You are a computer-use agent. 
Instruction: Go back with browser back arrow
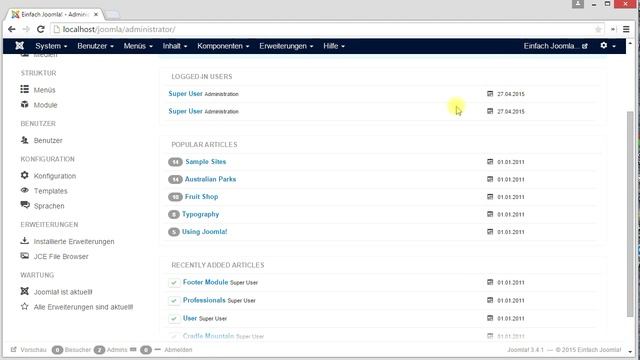click(x=11, y=29)
